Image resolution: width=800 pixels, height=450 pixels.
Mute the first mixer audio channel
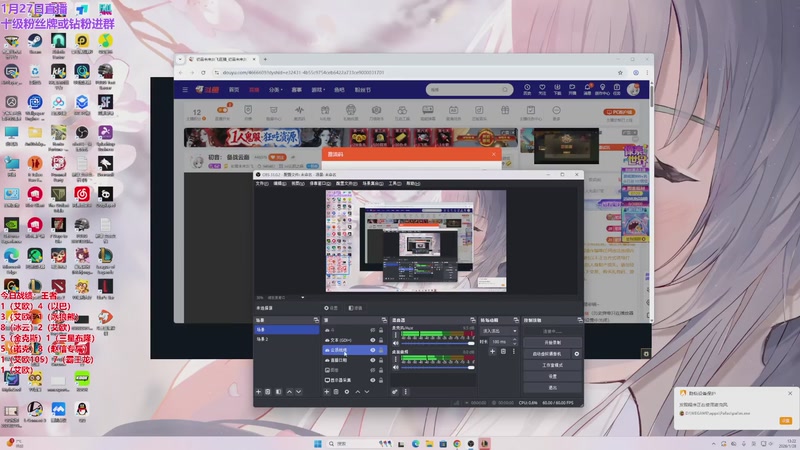[396, 343]
